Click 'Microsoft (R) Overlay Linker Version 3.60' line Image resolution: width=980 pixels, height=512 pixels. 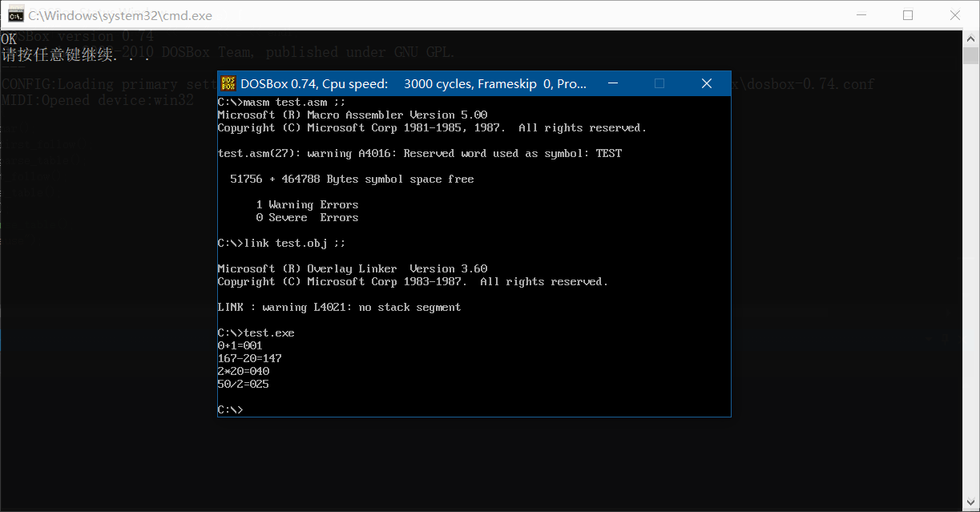[353, 268]
